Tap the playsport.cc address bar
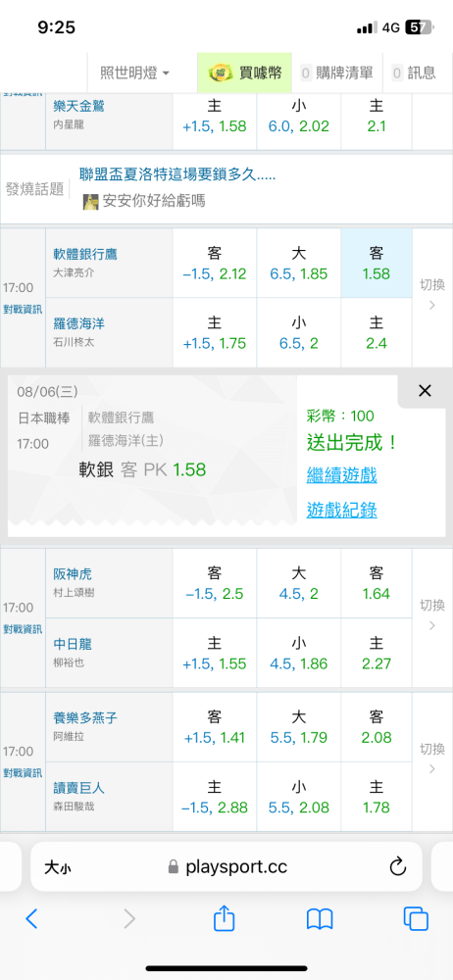The width and height of the screenshot is (453, 980). [226, 866]
